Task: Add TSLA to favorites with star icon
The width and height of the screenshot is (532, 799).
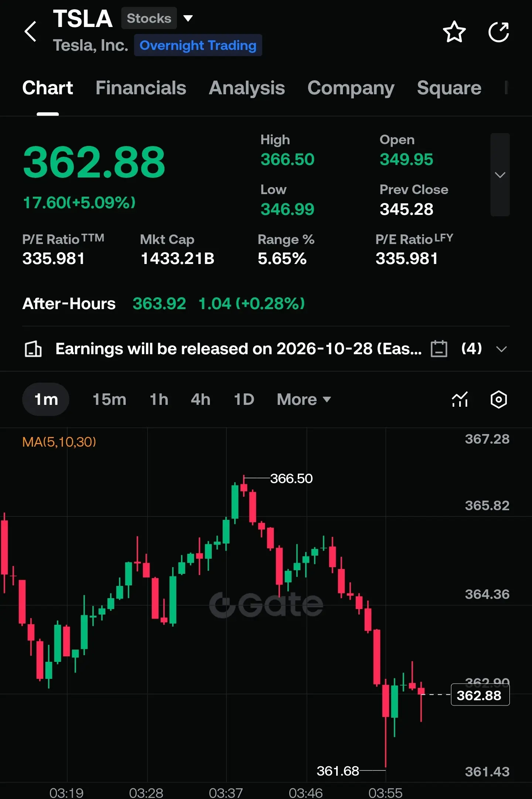Action: click(x=454, y=32)
